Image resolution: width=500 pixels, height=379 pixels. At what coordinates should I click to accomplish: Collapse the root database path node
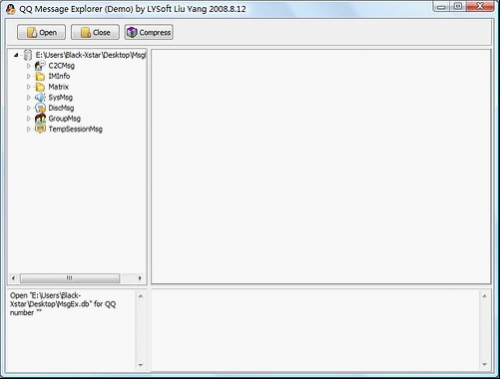tap(16, 55)
